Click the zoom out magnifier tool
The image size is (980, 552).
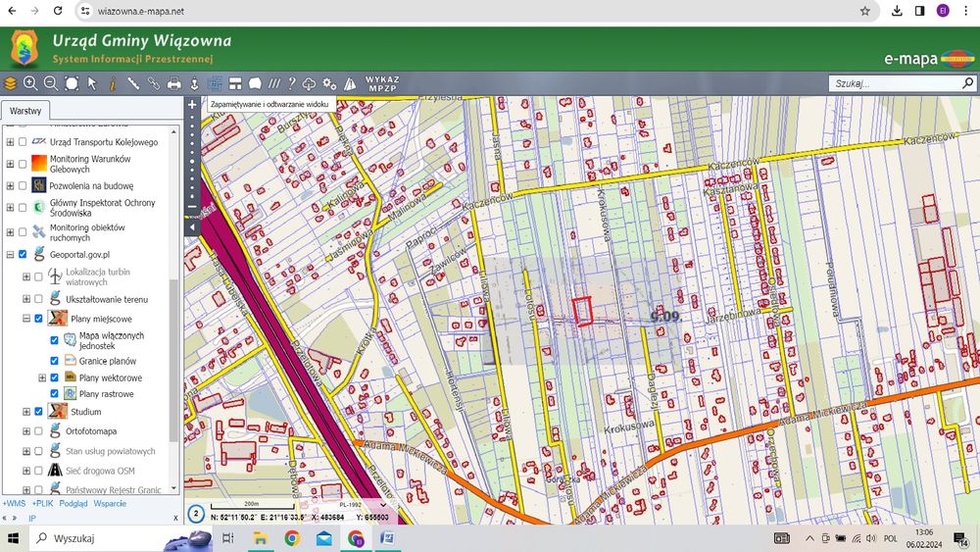[51, 84]
